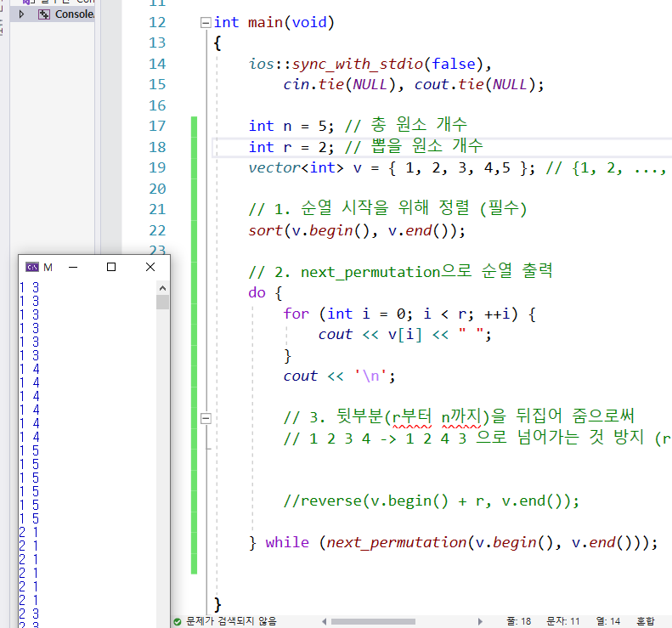Click the console window title 'M'
The width and height of the screenshot is (672, 628).
pyautogui.click(x=48, y=268)
